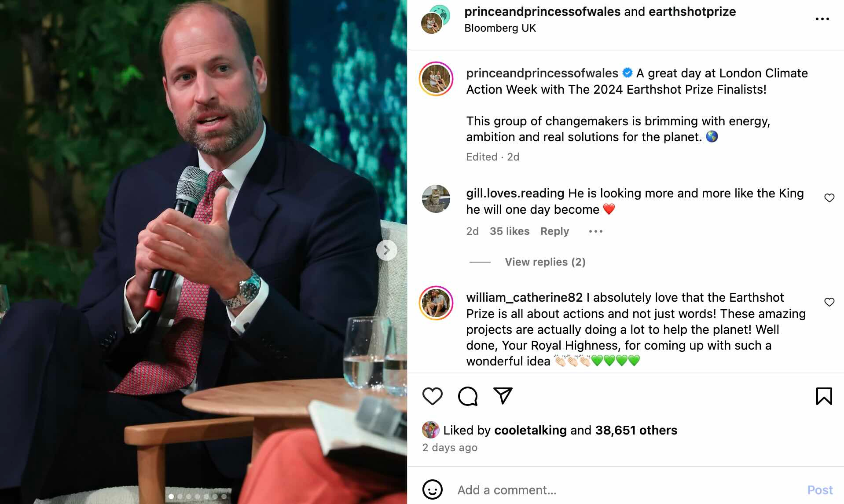Open comments via speech bubble icon
The width and height of the screenshot is (844, 504).
click(467, 396)
